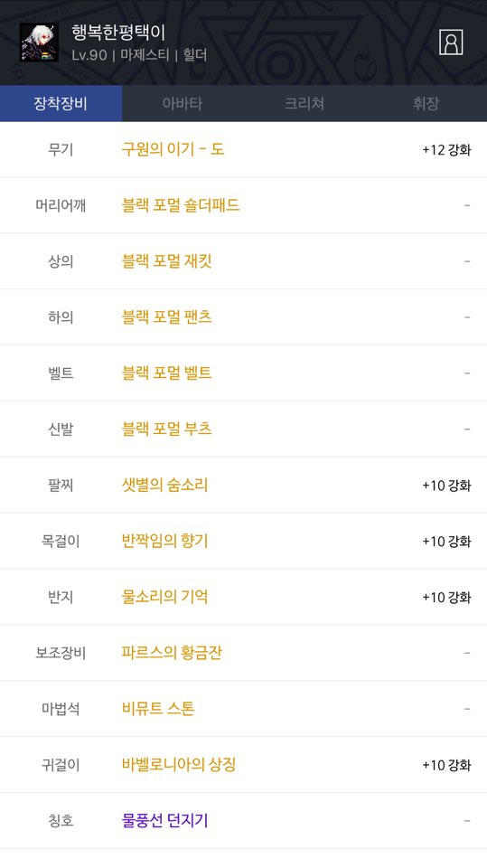Open the title 물풍선 던지기
The width and height of the screenshot is (487, 868).
point(165,820)
